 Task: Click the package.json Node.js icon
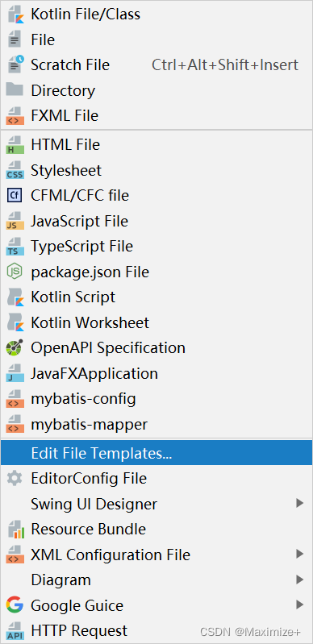tap(15, 272)
